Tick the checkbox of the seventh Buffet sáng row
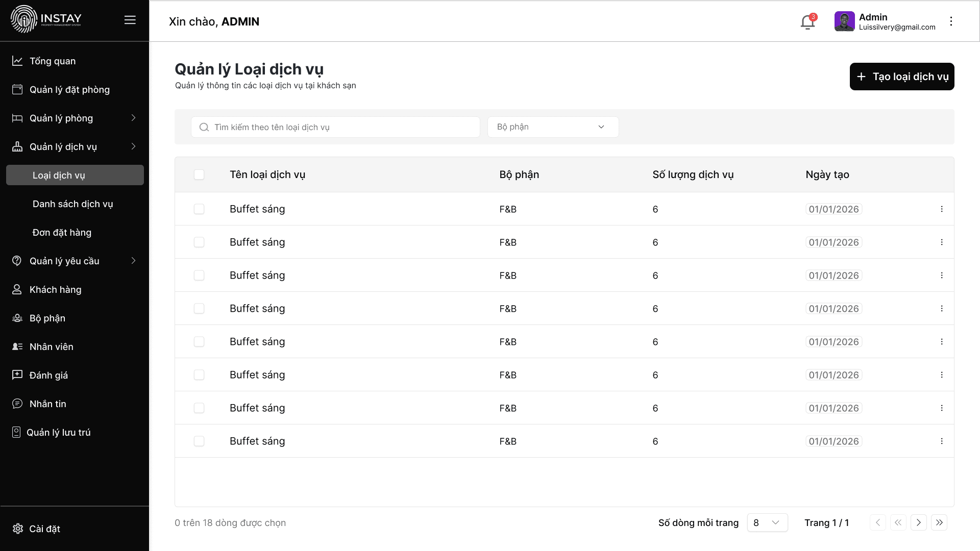 (199, 408)
